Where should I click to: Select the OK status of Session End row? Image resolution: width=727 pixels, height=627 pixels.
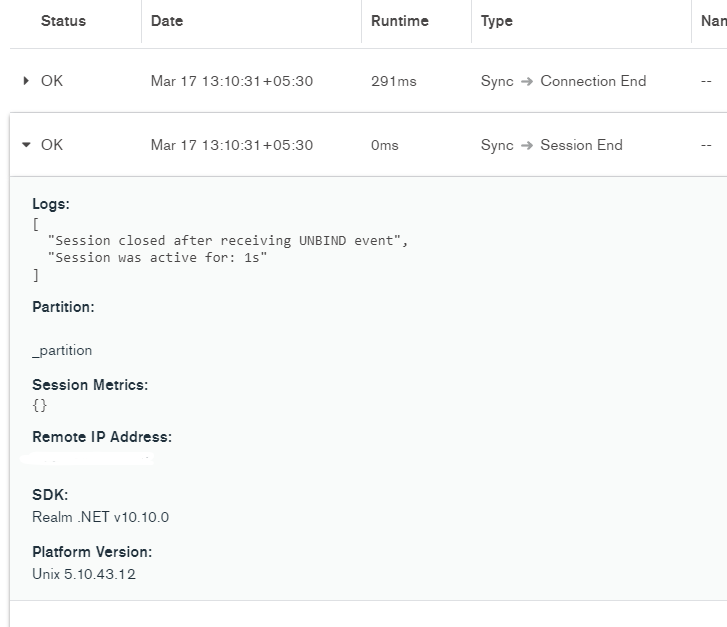52,145
